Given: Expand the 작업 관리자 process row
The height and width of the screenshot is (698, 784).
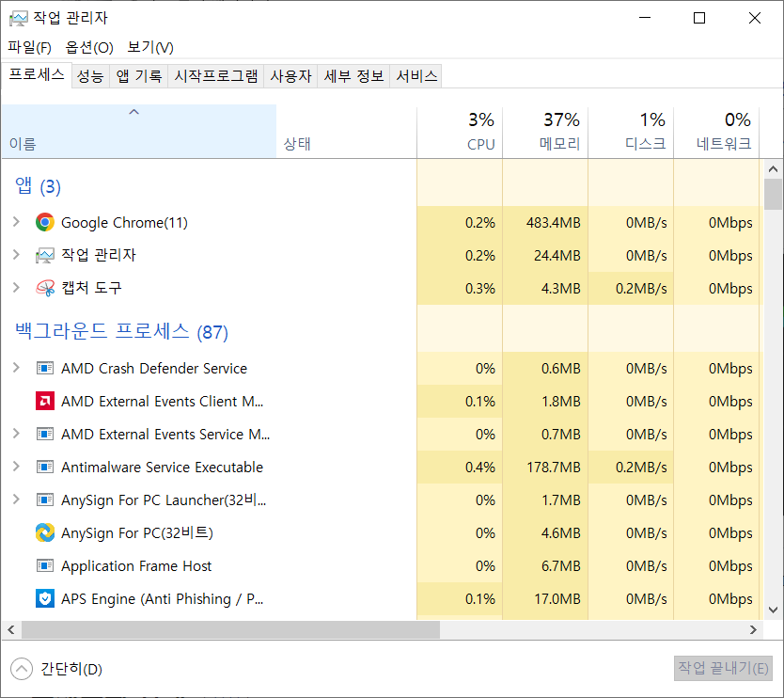Looking at the screenshot, I should [17, 255].
